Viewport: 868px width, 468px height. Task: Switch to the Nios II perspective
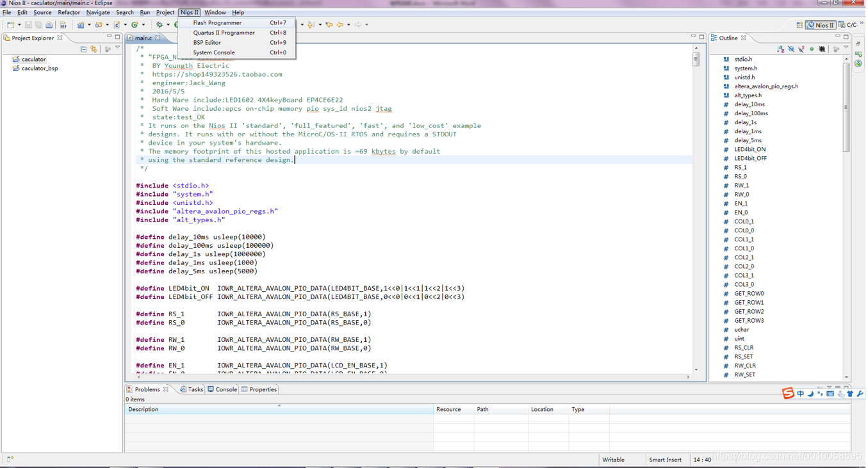[x=821, y=25]
